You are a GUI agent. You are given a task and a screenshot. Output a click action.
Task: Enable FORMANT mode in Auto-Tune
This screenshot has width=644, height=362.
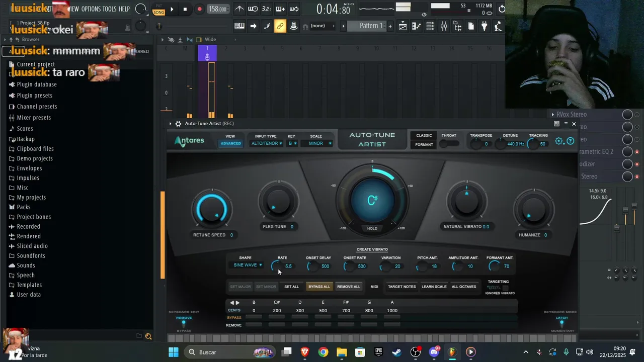424,144
